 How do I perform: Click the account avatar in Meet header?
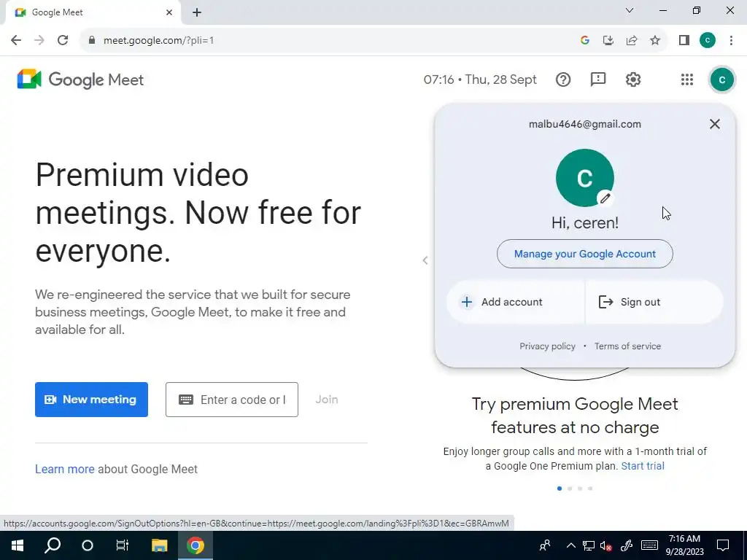pyautogui.click(x=721, y=79)
